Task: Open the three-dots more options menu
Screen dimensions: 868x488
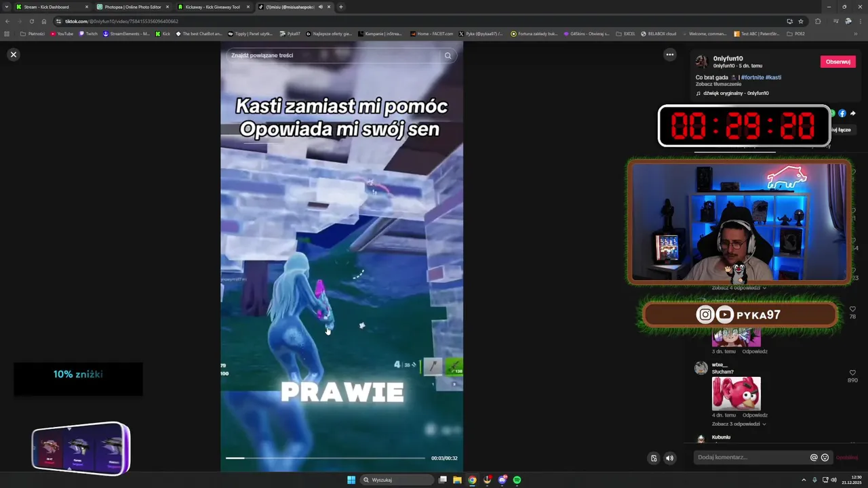Action: pos(669,54)
